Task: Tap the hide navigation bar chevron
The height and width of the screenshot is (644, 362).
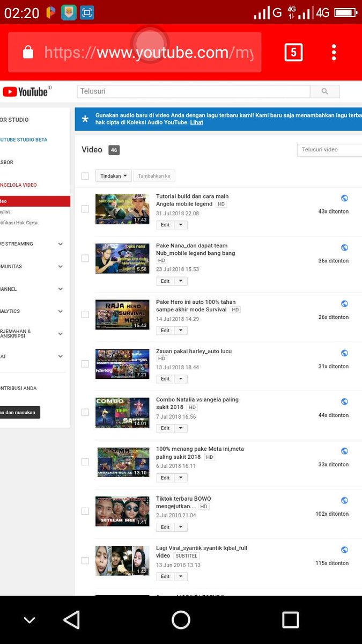Action: pos(29,620)
